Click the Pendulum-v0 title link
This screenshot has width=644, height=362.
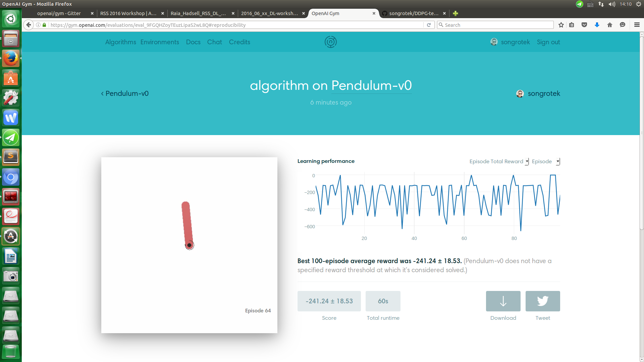pyautogui.click(x=371, y=85)
